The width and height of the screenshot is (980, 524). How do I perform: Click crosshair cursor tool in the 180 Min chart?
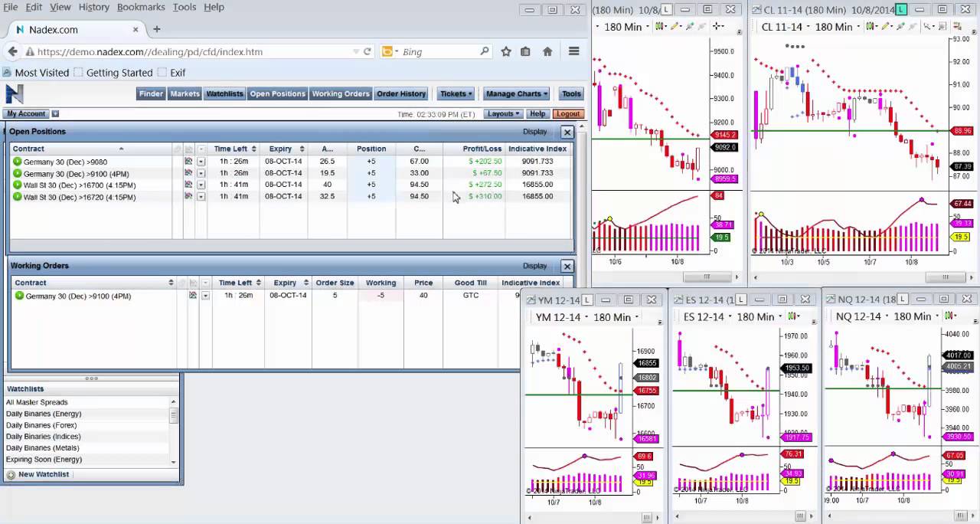pyautogui.click(x=718, y=26)
